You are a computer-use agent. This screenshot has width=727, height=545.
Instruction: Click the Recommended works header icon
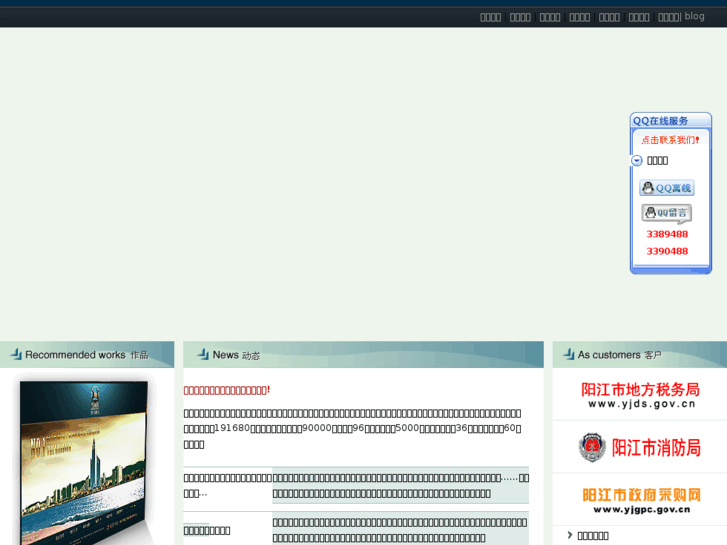[17, 354]
